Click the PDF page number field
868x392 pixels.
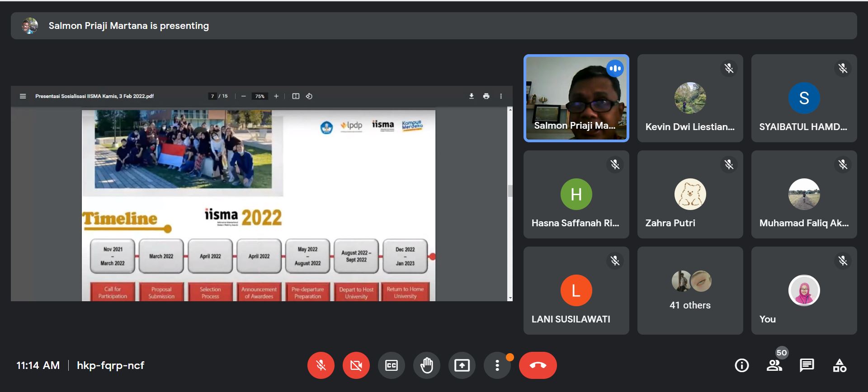click(x=212, y=96)
